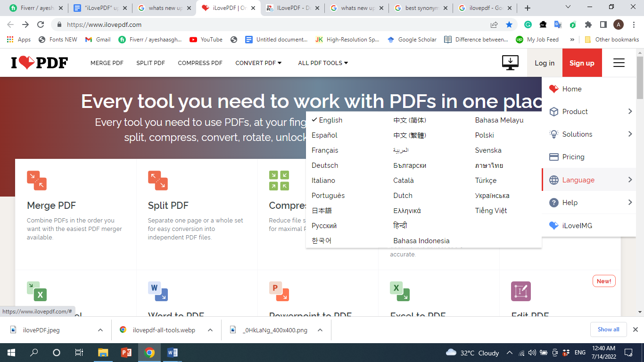644x362 pixels.
Task: Open the desktop app download icon
Action: [510, 63]
